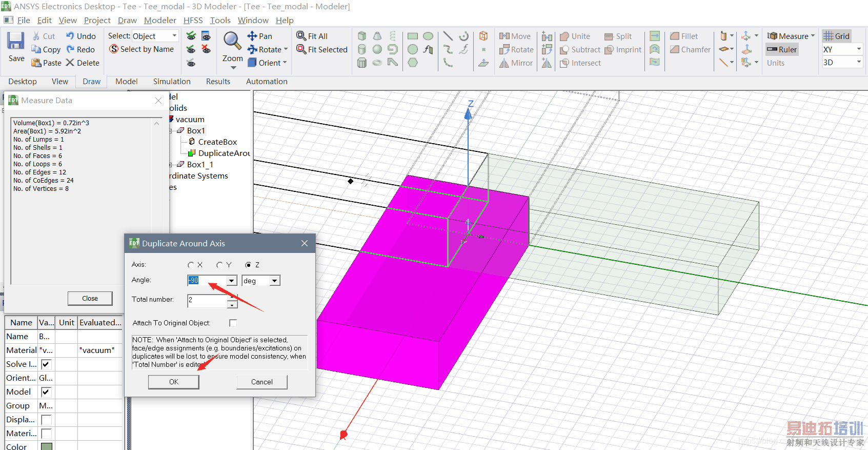
Task: Open the Select Object dropdown
Action: click(174, 36)
